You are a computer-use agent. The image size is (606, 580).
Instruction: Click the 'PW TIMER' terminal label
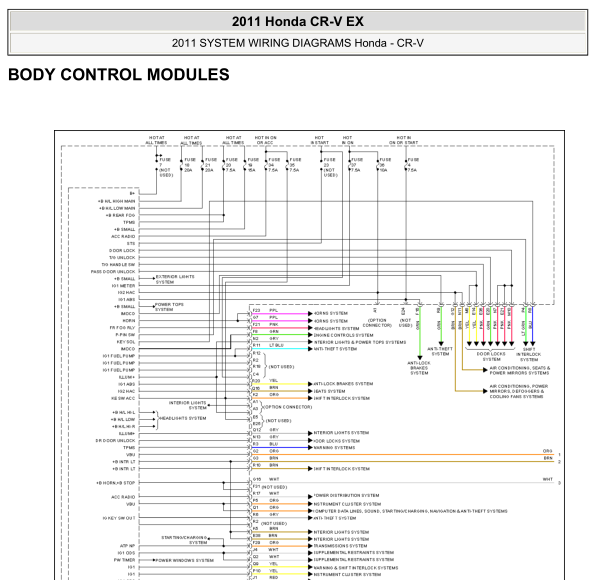(124, 560)
